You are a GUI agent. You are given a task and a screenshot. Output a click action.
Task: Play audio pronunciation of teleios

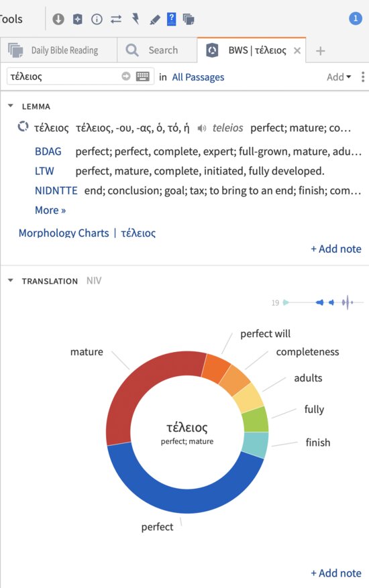(x=201, y=128)
